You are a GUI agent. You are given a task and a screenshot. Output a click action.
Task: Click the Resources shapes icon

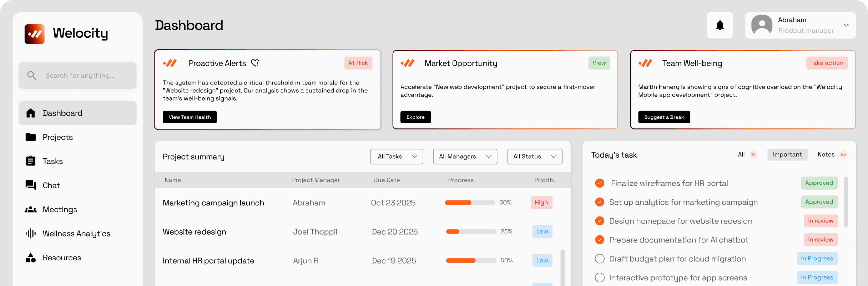(x=31, y=257)
